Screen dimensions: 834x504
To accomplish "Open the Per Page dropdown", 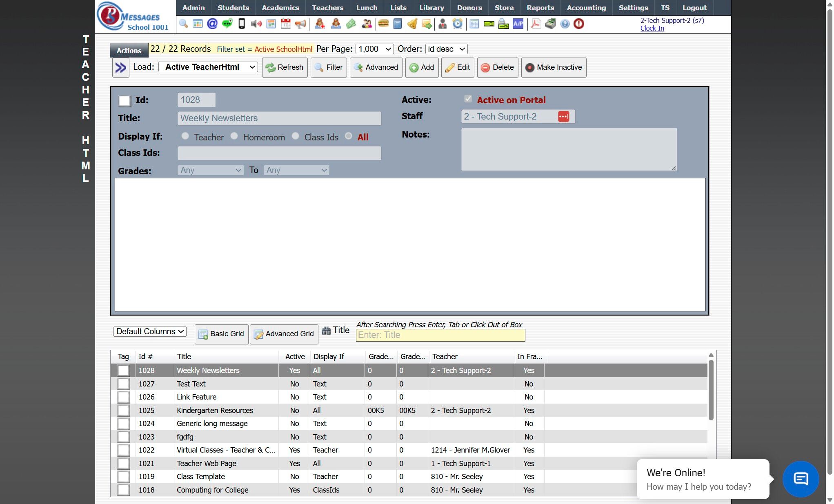I will click(x=374, y=49).
